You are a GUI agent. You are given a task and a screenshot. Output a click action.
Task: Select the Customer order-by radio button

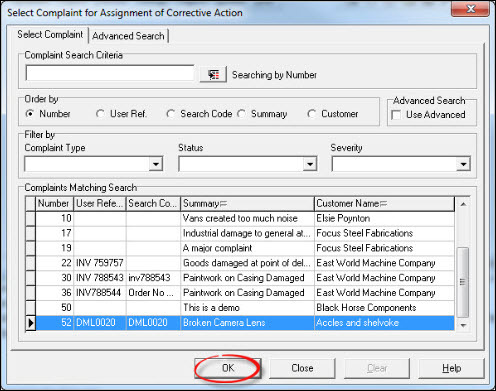(x=312, y=114)
